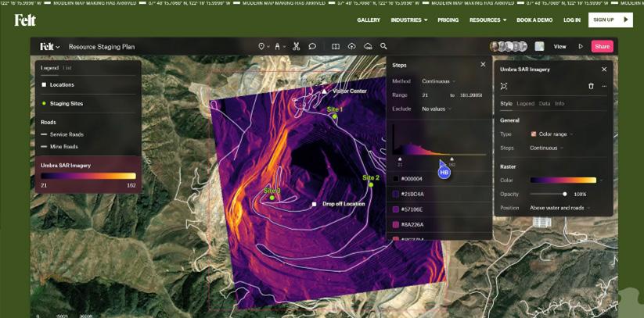Open the basemap thumbnail selector
Screen dimensions: 644x318
click(539, 46)
